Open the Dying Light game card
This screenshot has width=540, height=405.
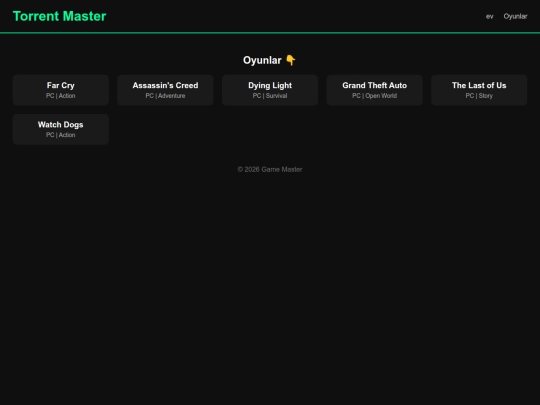tap(270, 90)
